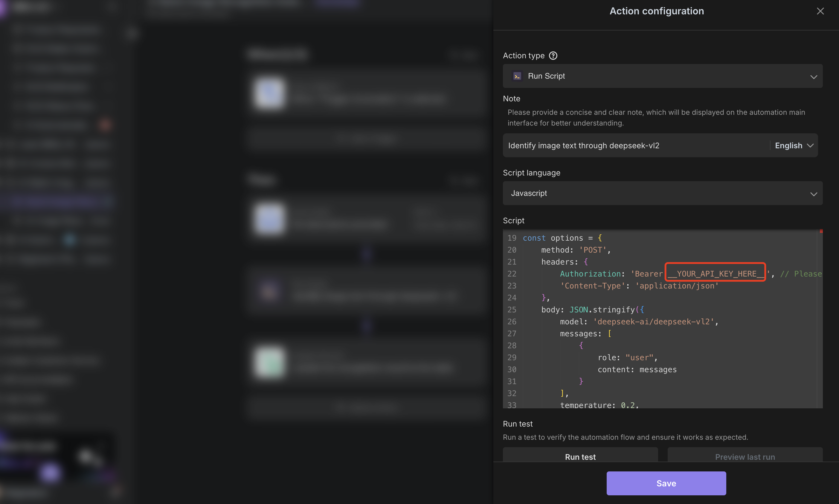Image resolution: width=839 pixels, height=504 pixels.
Task: Close the Action configuration panel
Action: coord(820,11)
